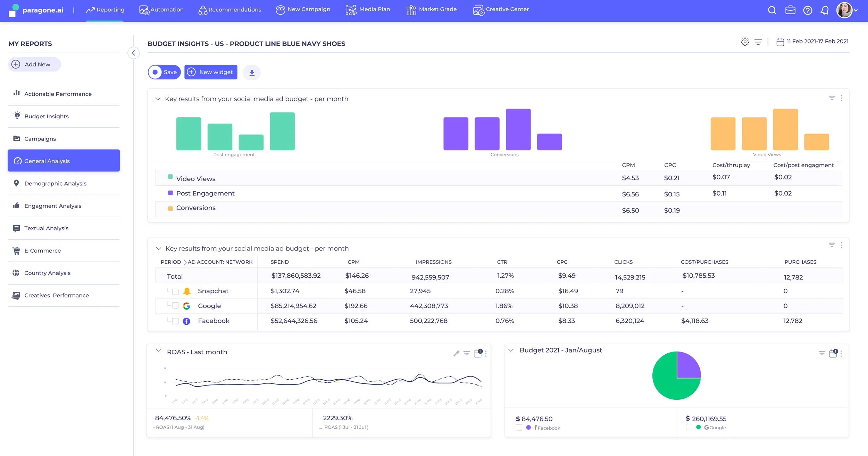The width and height of the screenshot is (868, 456).
Task: Open the Automation tab
Action: click(x=161, y=10)
